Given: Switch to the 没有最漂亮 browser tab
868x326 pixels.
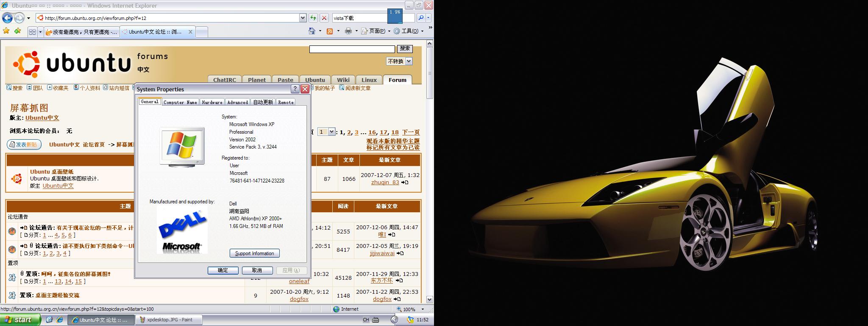Looking at the screenshot, I should (x=82, y=32).
